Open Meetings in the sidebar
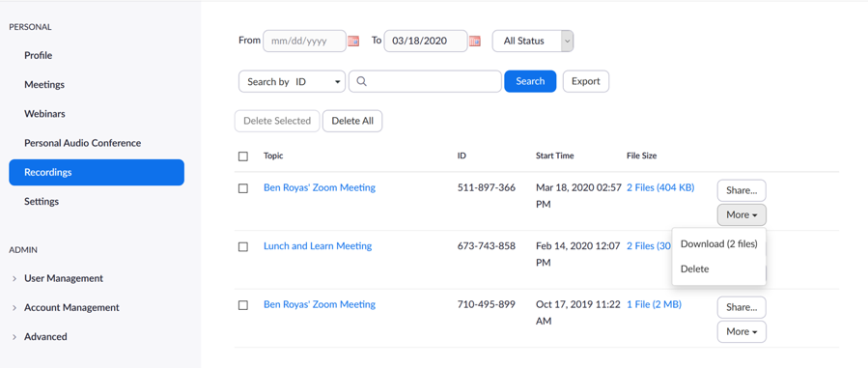This screenshot has height=368, width=868. point(44,85)
